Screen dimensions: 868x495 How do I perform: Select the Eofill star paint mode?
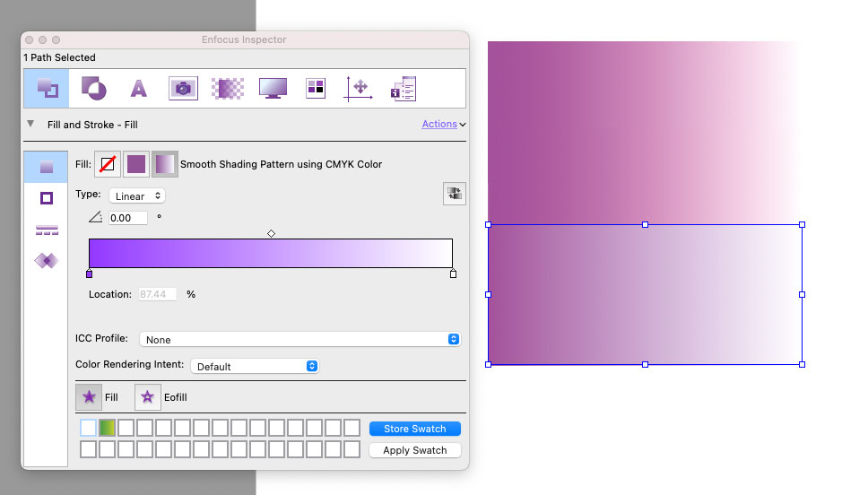point(148,397)
